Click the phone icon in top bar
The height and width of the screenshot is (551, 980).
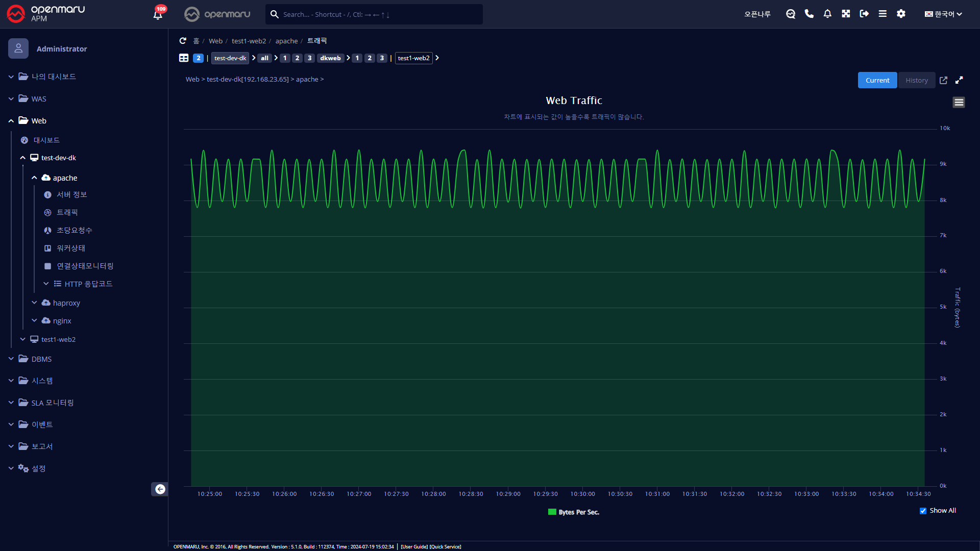tap(809, 14)
